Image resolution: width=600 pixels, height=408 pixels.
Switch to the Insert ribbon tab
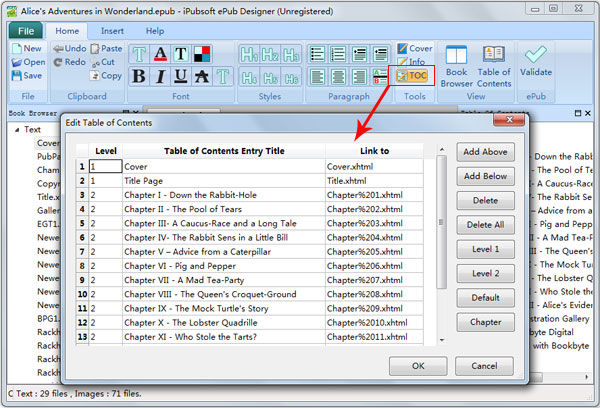(112, 31)
